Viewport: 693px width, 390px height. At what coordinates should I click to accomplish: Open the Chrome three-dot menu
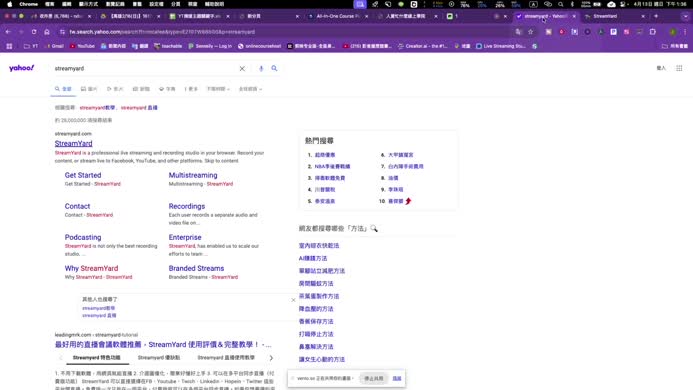click(685, 32)
